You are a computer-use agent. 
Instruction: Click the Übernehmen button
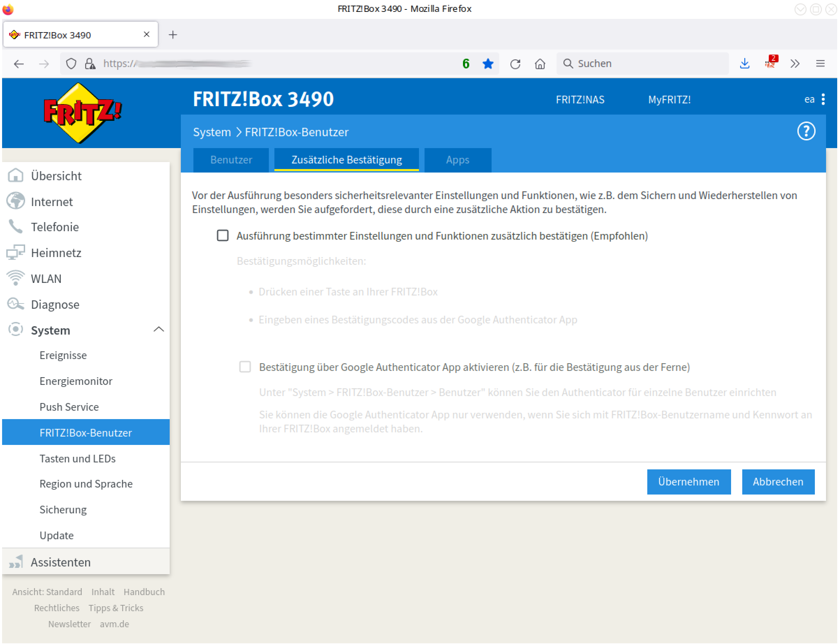688,482
